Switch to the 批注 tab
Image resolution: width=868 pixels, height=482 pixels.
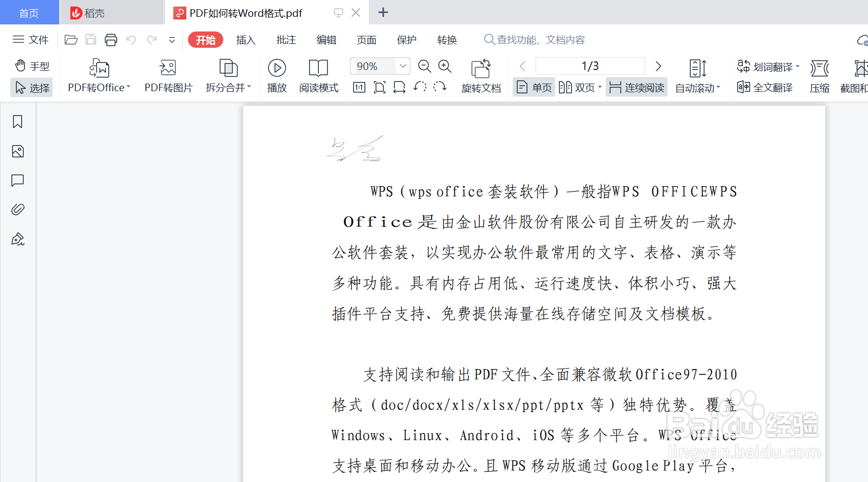pos(286,40)
